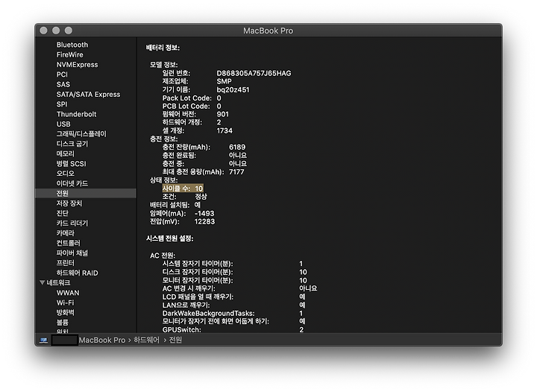Click 하드웨어 in the path bar
This screenshot has height=392, width=537.
click(146, 340)
